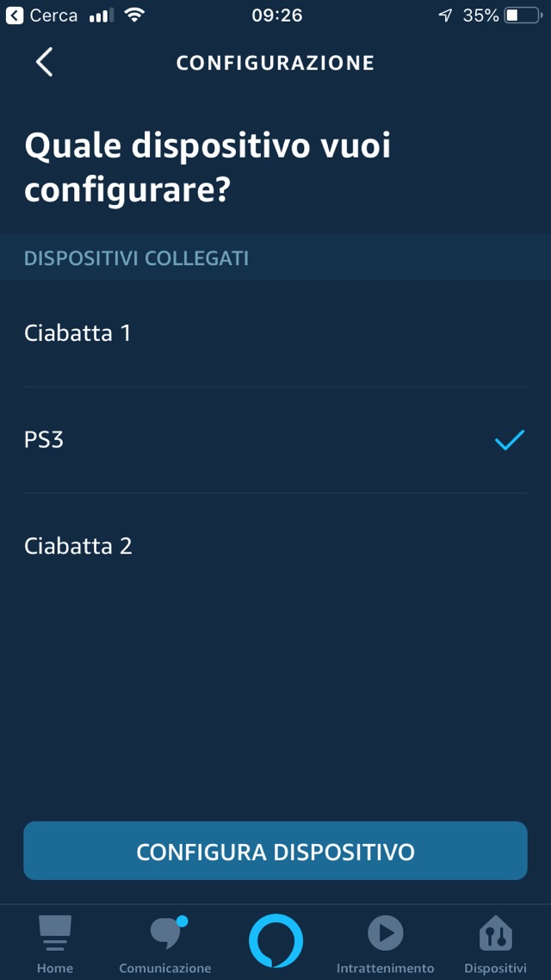The width and height of the screenshot is (551, 980).
Task: Go to the Dispositivi tab
Action: click(495, 944)
